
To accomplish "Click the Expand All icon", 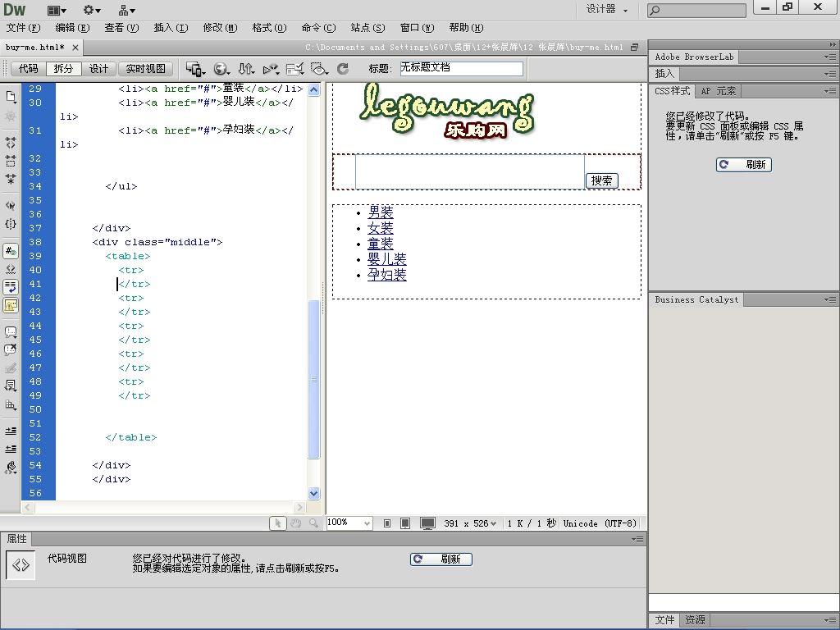I will (11, 178).
